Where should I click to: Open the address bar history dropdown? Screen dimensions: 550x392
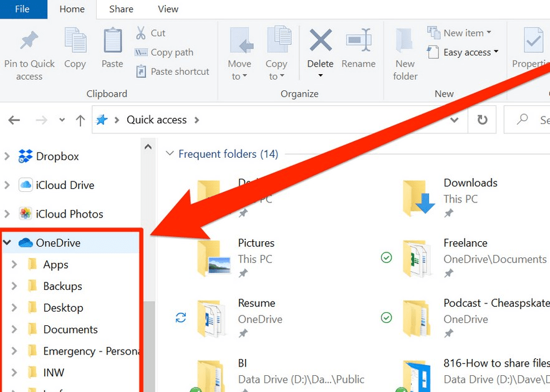[x=454, y=120]
